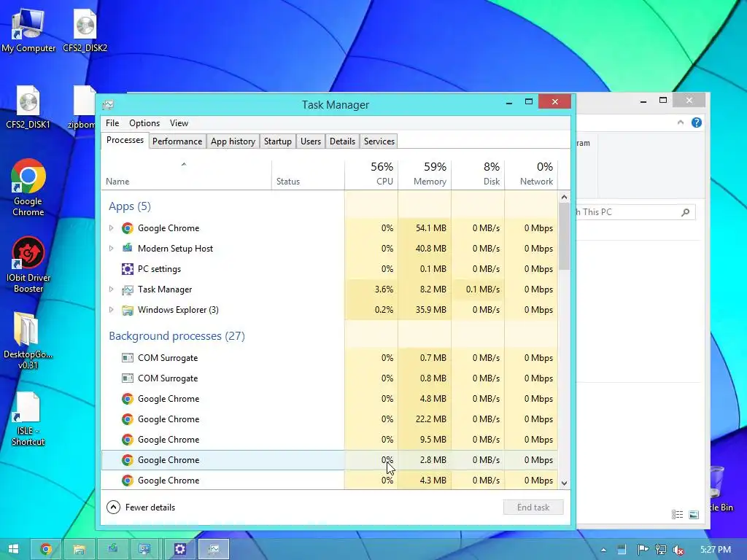
Task: Open the Action Center flag in tray
Action: (643, 550)
